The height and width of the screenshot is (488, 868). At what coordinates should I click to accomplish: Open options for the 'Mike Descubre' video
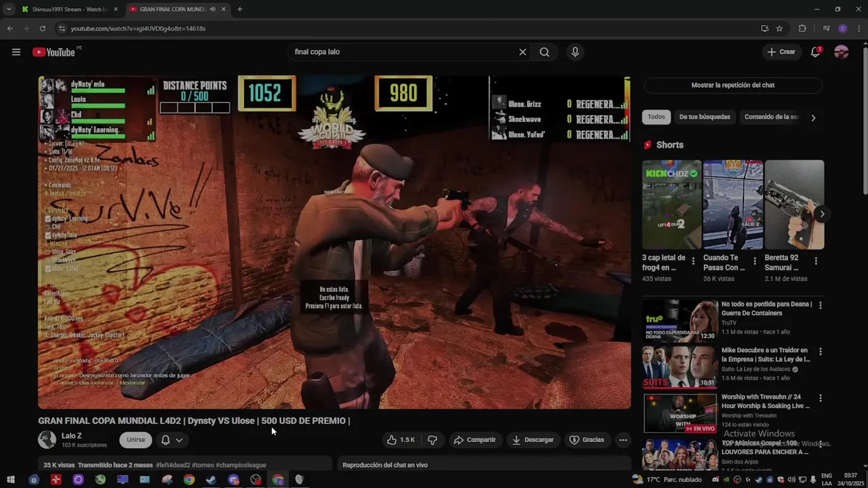pyautogui.click(x=821, y=352)
